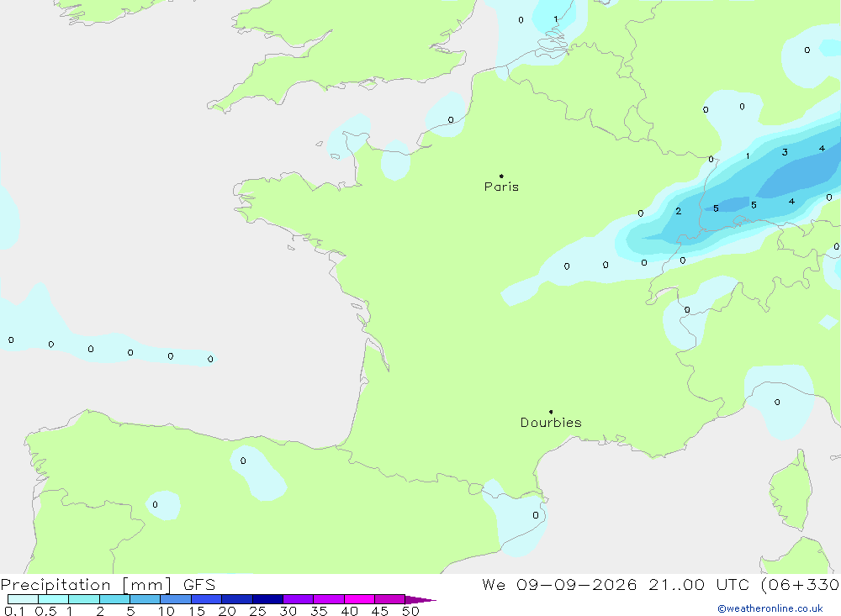Click the legend tick label 35

319,611
